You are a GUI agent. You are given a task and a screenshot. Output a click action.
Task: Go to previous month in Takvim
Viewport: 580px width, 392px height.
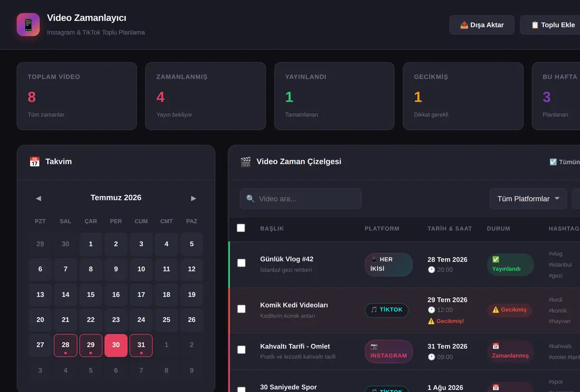38,198
